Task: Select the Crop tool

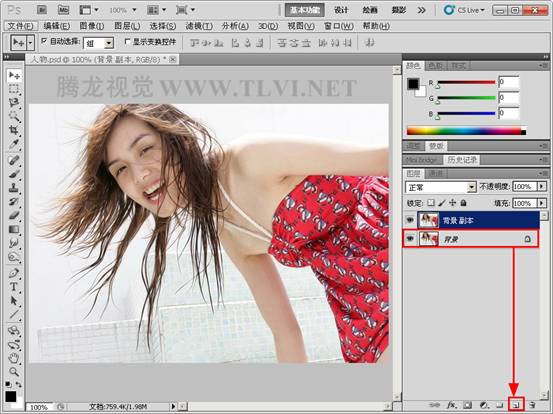Action: pos(14,130)
